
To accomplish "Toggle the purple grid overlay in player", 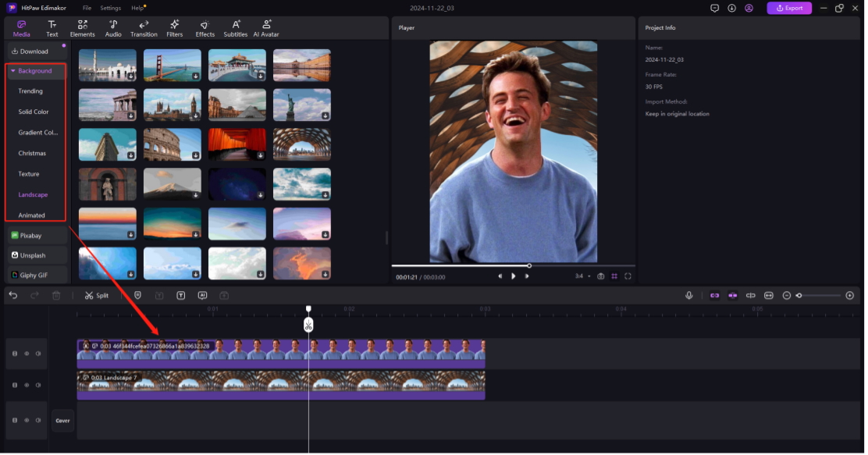I will coord(614,276).
